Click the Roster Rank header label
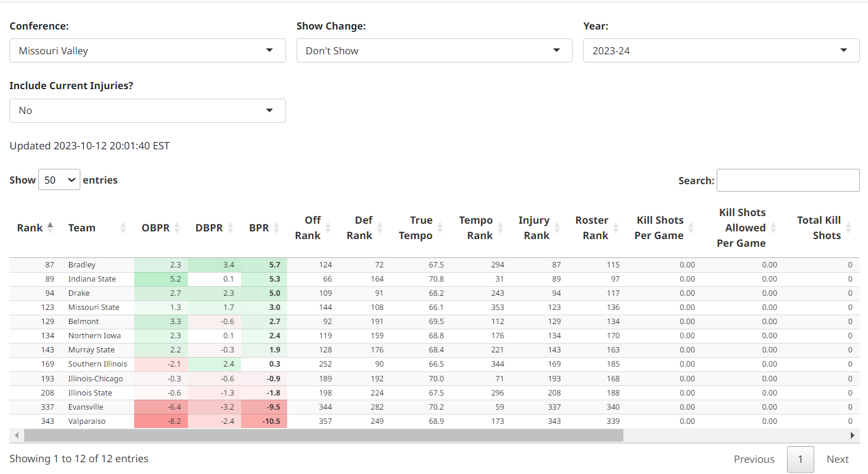Viewport: 868px width, 474px height. coord(592,228)
